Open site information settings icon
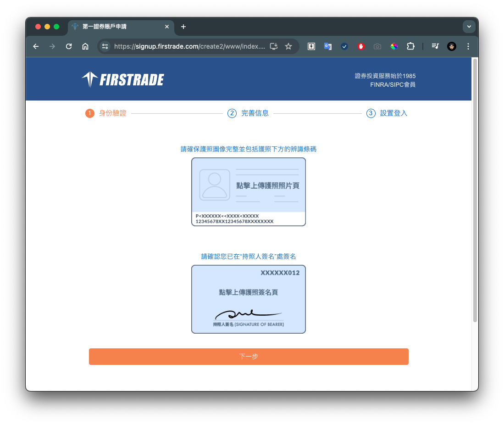 click(105, 46)
